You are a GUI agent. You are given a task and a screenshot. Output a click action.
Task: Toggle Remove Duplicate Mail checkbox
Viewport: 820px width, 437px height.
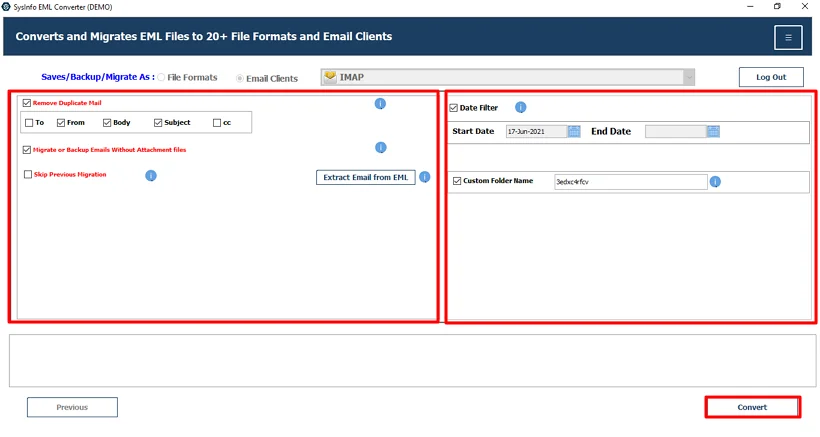click(x=27, y=103)
